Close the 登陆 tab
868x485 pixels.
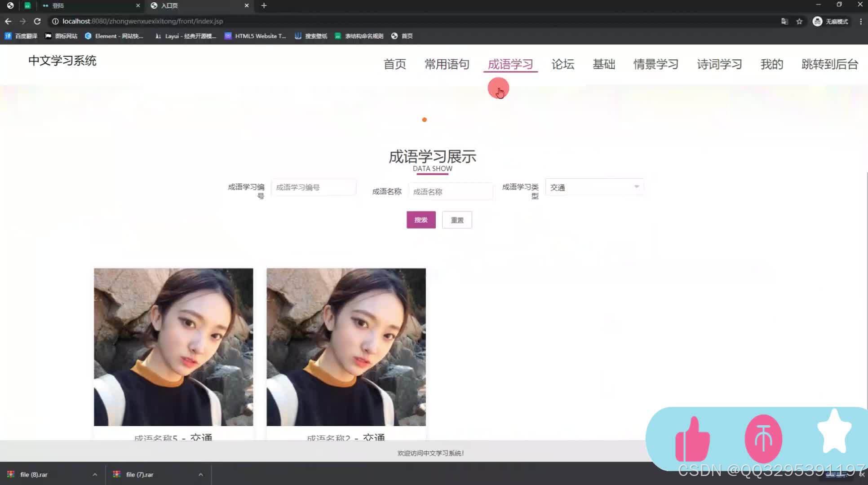[138, 5]
